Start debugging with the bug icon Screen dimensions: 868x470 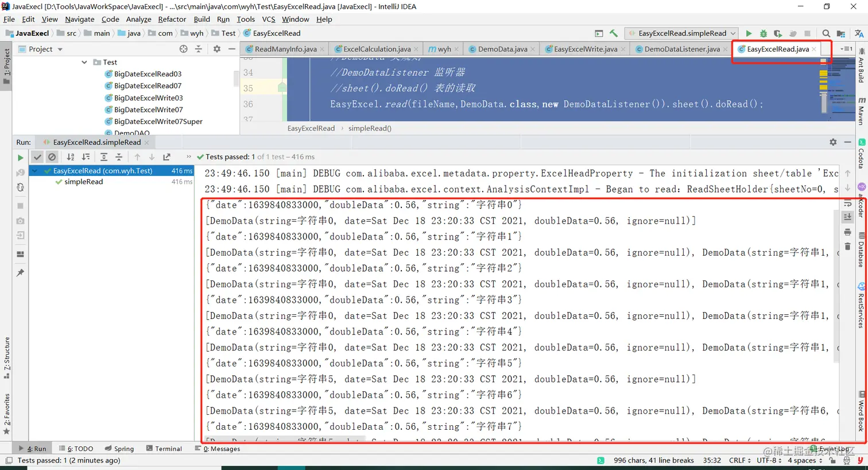764,33
